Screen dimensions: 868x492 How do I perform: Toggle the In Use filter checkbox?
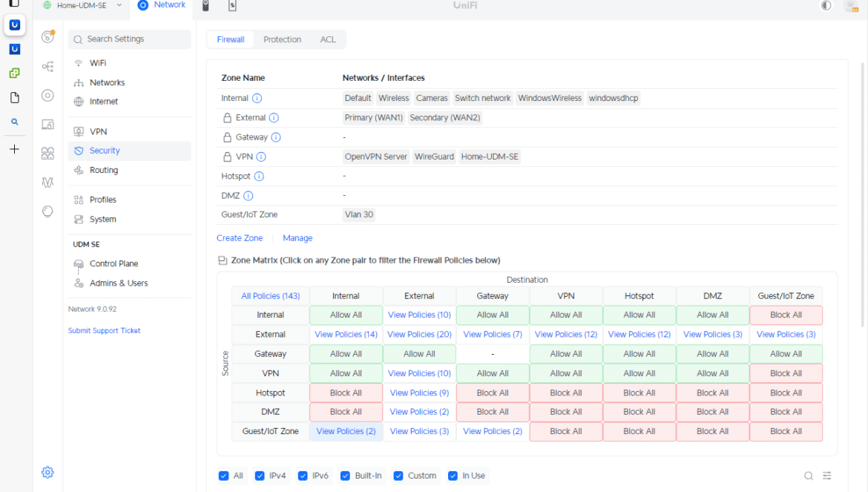tap(453, 476)
